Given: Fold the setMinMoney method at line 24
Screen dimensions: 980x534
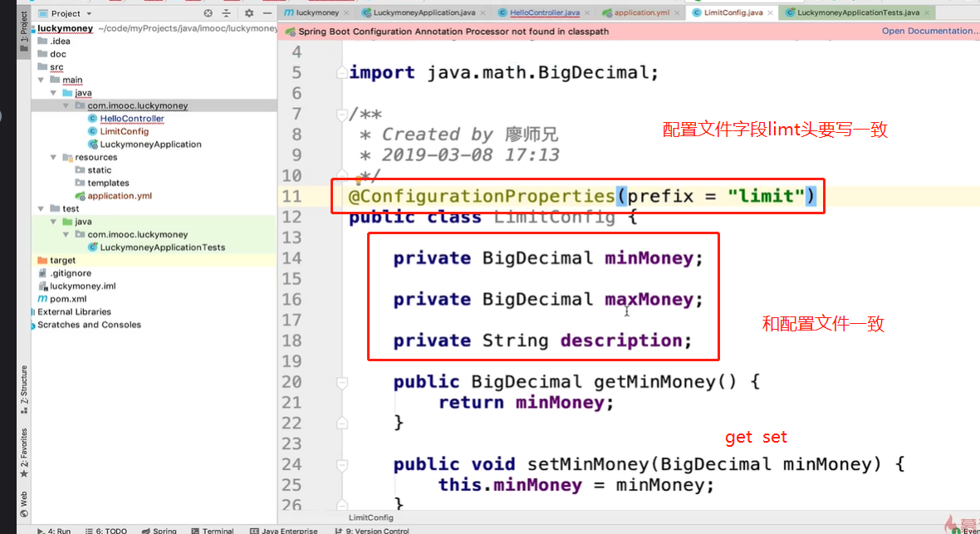Looking at the screenshot, I should 342,464.
